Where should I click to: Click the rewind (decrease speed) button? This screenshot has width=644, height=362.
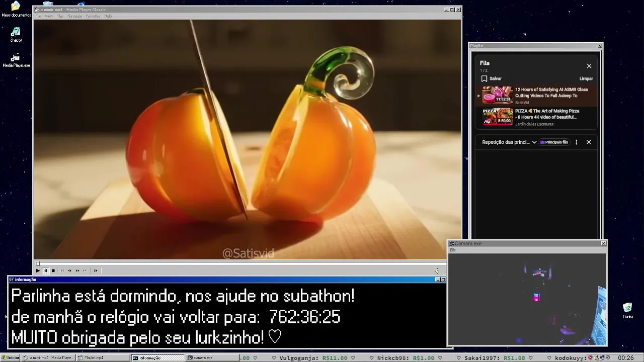coord(70,270)
